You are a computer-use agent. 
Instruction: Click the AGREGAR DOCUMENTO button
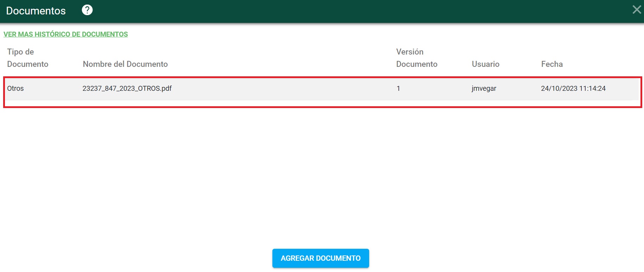(321, 258)
